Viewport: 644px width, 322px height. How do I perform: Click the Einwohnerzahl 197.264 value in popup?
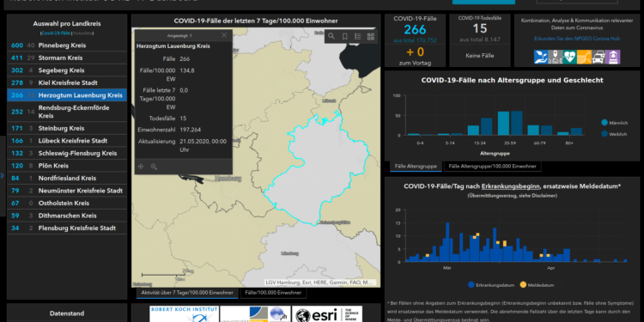click(191, 130)
